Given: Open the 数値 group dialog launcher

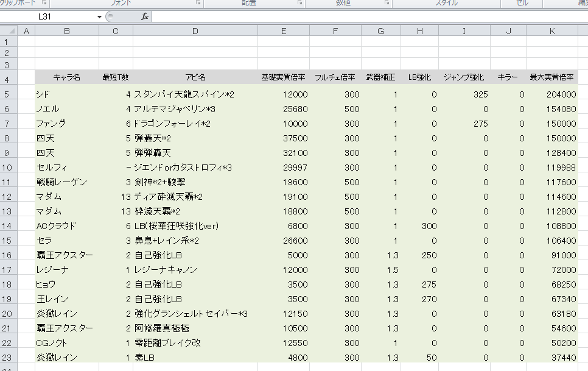Looking at the screenshot, I should click(387, 2).
